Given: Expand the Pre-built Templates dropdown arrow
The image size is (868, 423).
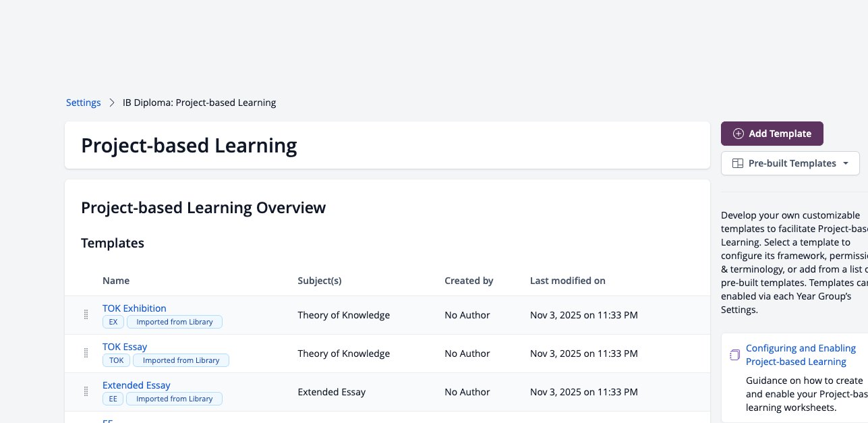Looking at the screenshot, I should point(846,163).
